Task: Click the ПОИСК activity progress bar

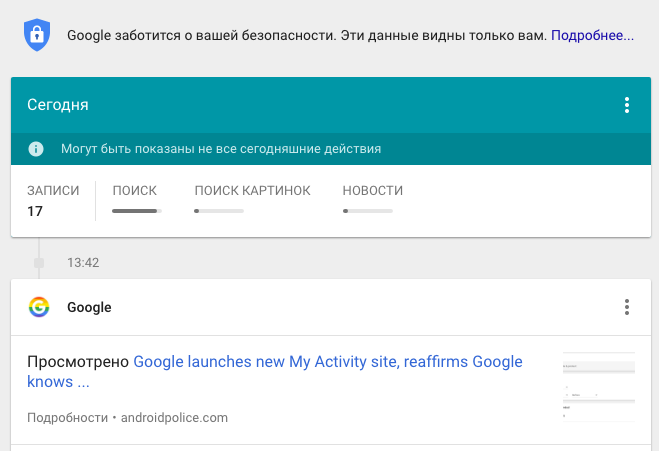Action: [137, 211]
